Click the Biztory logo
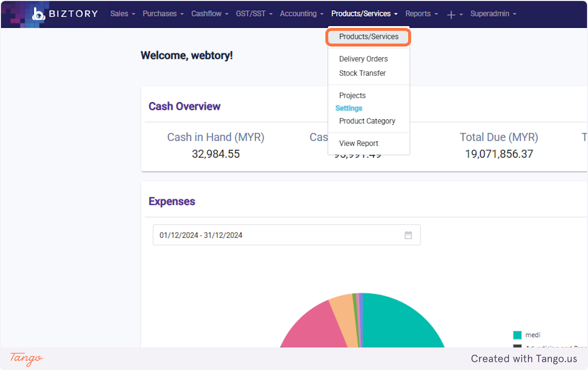Image resolution: width=588 pixels, height=370 pixels. click(65, 14)
